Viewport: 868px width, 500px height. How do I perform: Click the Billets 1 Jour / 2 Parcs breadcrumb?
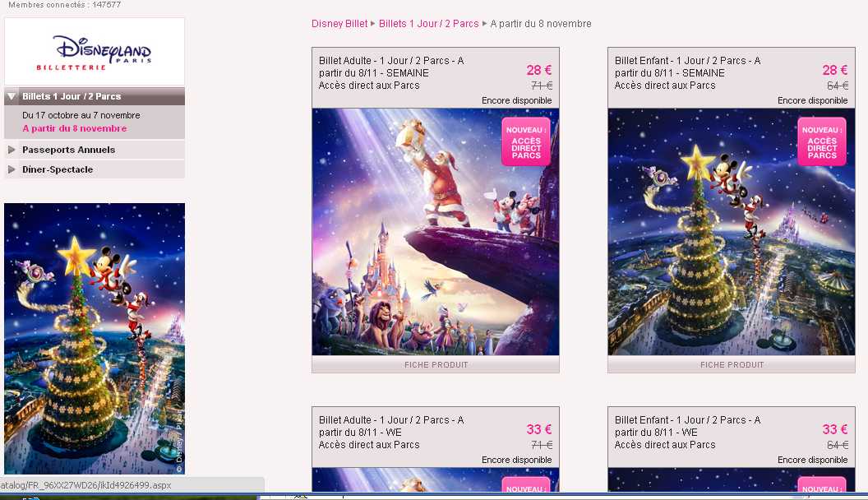click(x=427, y=24)
